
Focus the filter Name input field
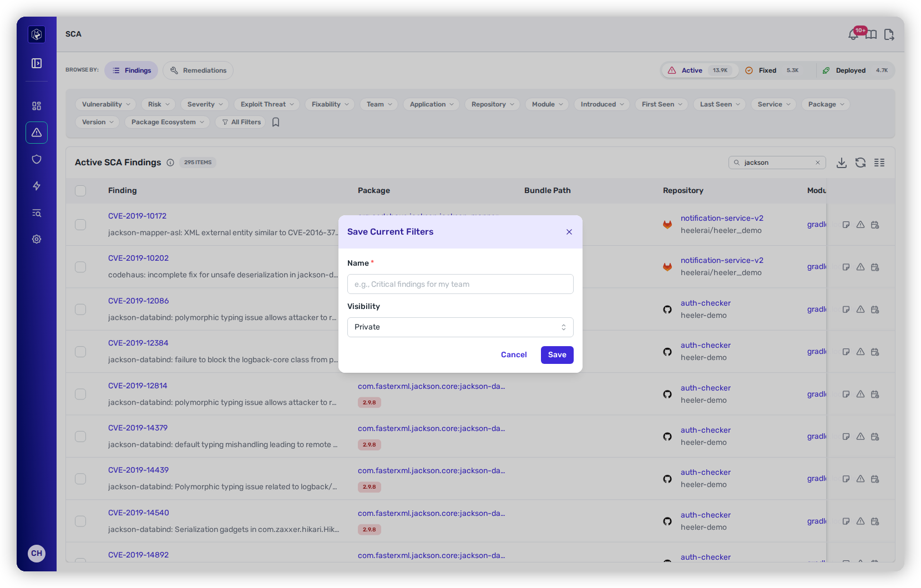[x=460, y=284]
